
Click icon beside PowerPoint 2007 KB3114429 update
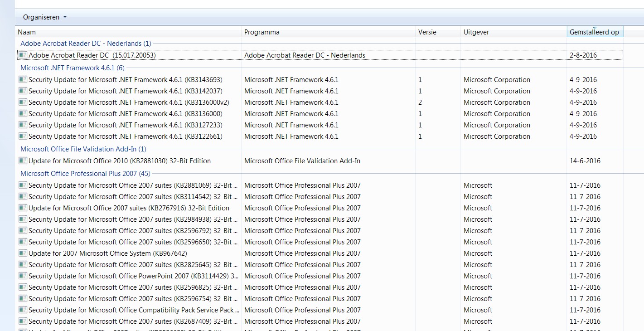tap(23, 276)
